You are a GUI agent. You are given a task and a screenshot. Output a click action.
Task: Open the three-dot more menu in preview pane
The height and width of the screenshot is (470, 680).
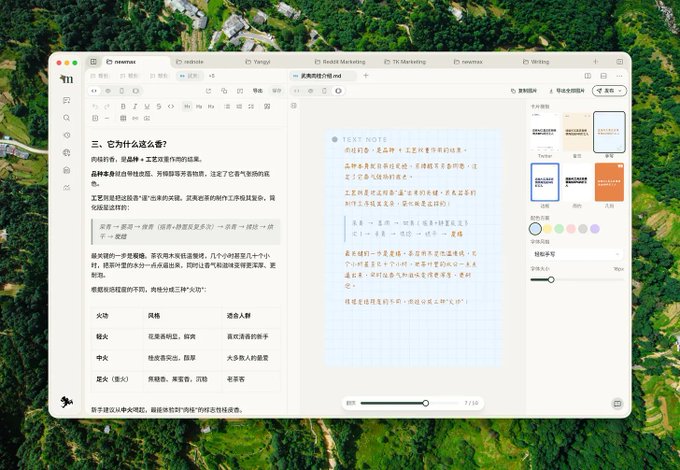click(619, 76)
